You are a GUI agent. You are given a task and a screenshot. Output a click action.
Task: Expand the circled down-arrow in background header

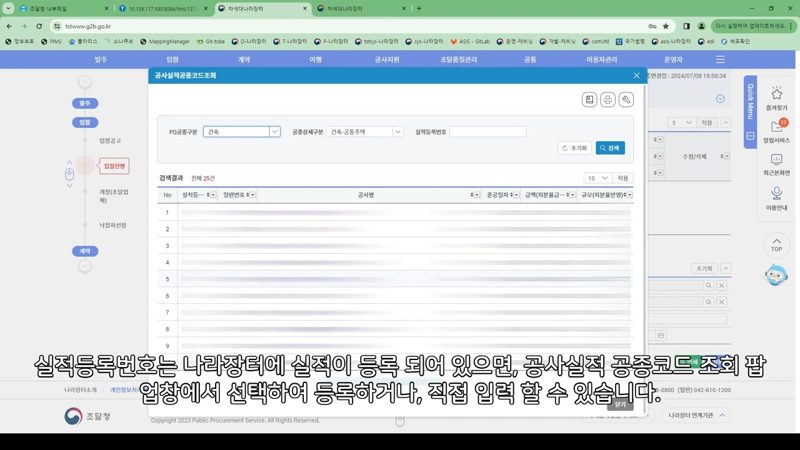pyautogui.click(x=720, y=98)
